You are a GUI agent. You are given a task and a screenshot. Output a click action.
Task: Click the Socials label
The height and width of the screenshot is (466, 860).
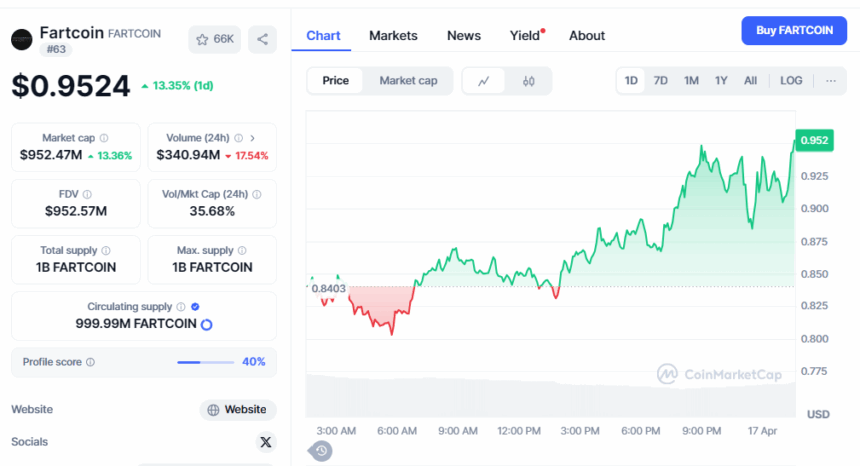click(30, 442)
